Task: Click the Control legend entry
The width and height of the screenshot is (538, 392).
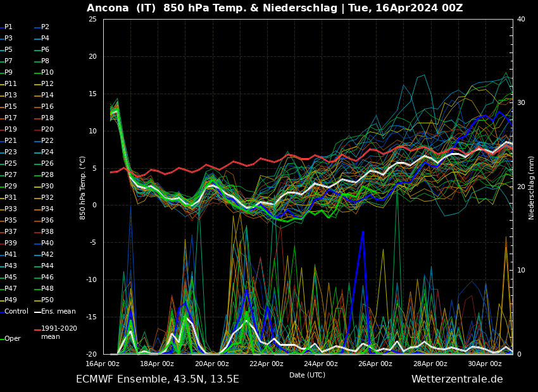Action: click(x=15, y=311)
